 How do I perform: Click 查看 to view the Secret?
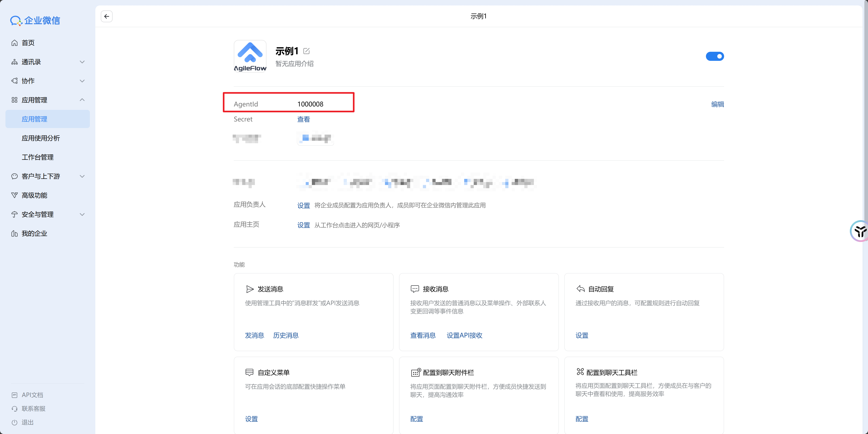coord(303,119)
